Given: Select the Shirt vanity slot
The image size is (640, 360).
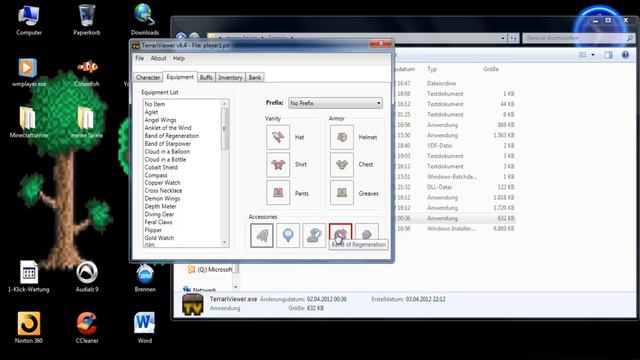Looking at the screenshot, I should pos(278,165).
